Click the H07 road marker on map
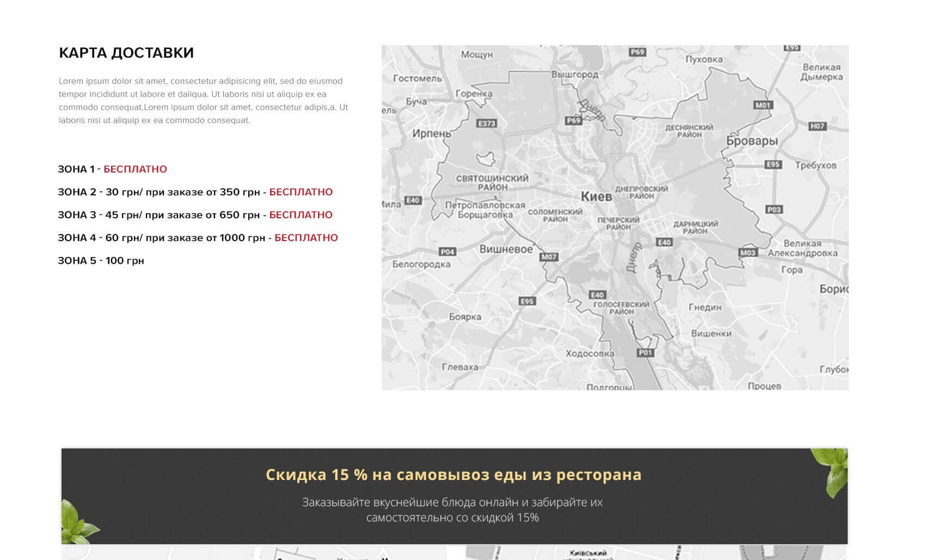The width and height of the screenshot is (925, 560). (x=817, y=126)
